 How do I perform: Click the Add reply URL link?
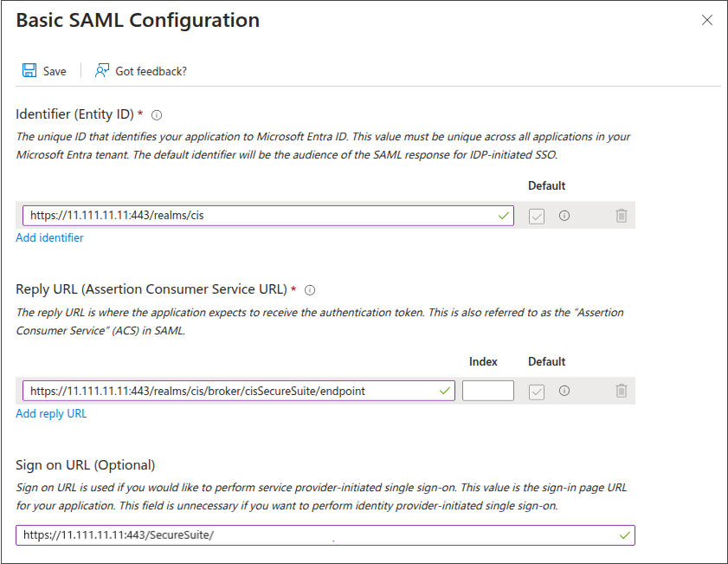[51, 413]
